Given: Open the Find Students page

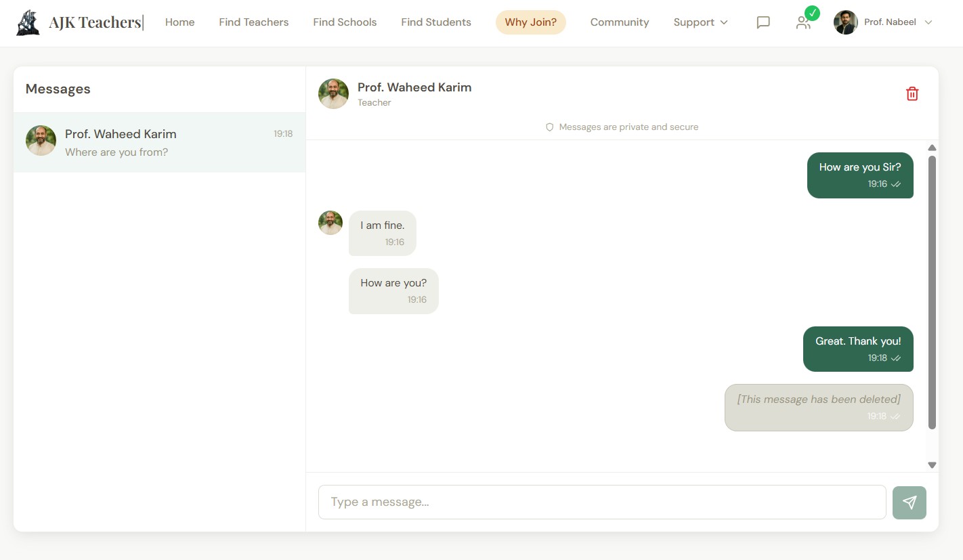Looking at the screenshot, I should pyautogui.click(x=435, y=22).
